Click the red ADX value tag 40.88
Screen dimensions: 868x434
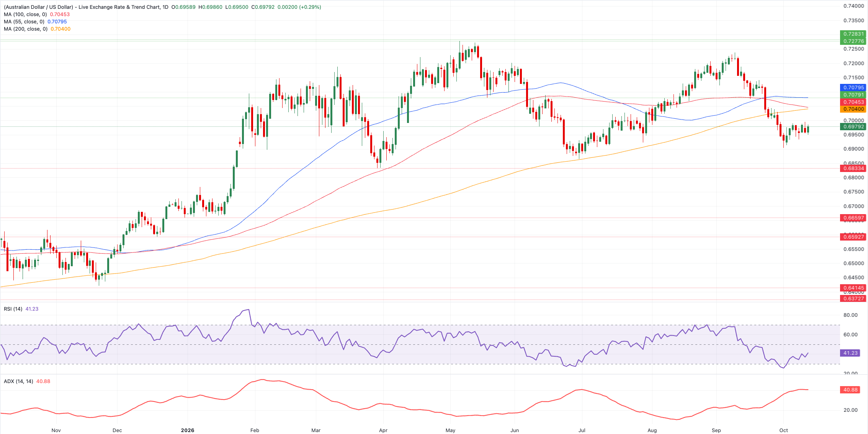(850, 390)
